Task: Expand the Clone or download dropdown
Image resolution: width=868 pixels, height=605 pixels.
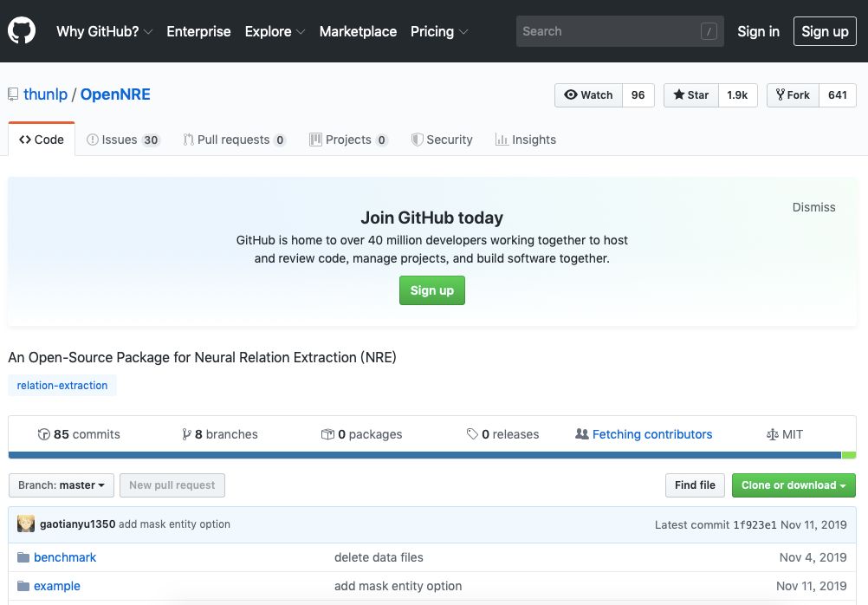Action: 793,485
